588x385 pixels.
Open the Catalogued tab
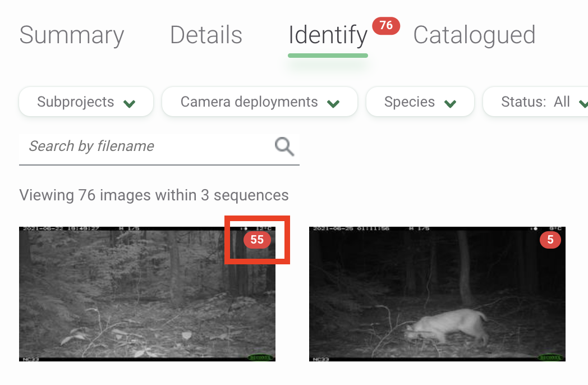(474, 35)
